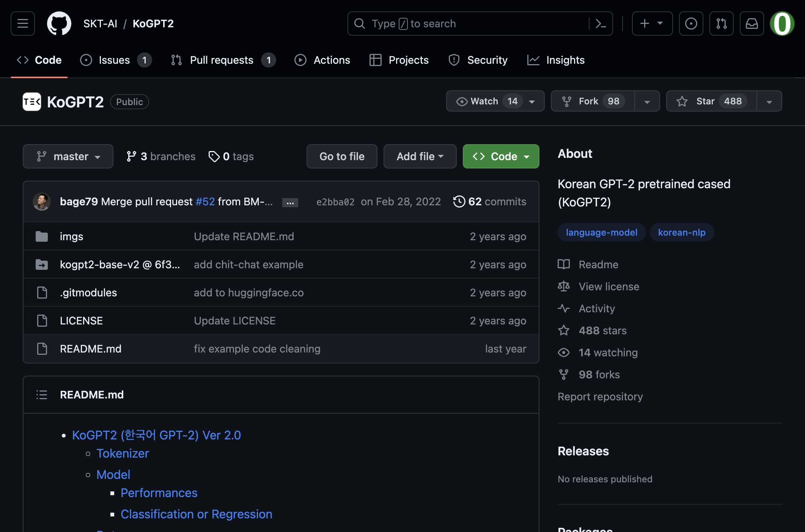Viewport: 805px width, 532px height.
Task: Open the KoGPT2 repository name link in breadcrumb
Action: pos(153,24)
